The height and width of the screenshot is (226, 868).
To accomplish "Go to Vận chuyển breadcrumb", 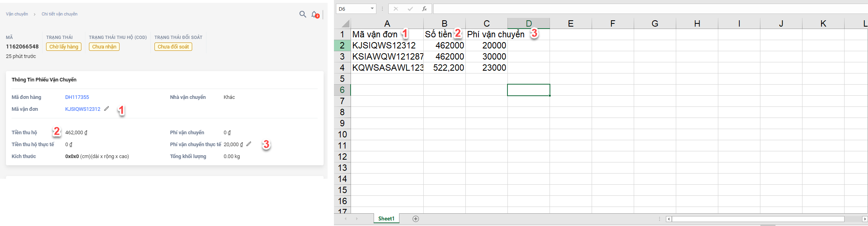I will [x=17, y=14].
